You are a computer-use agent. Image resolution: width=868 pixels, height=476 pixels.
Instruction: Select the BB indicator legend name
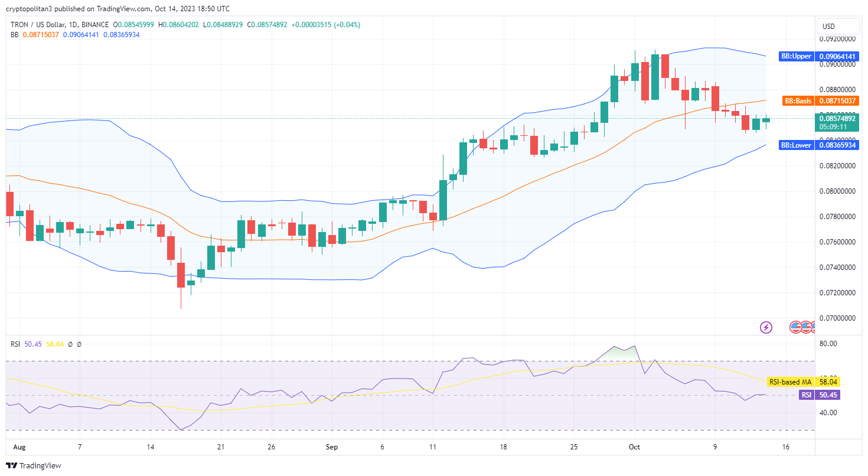point(15,35)
